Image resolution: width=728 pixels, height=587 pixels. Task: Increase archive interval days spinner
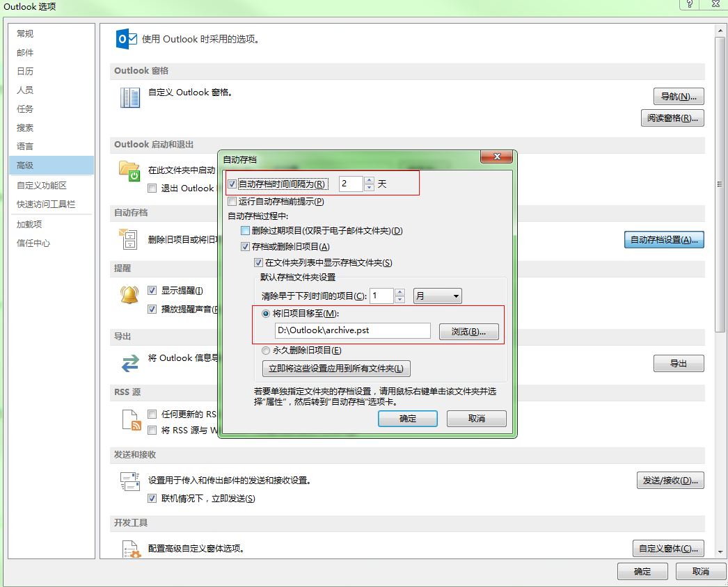tap(369, 180)
